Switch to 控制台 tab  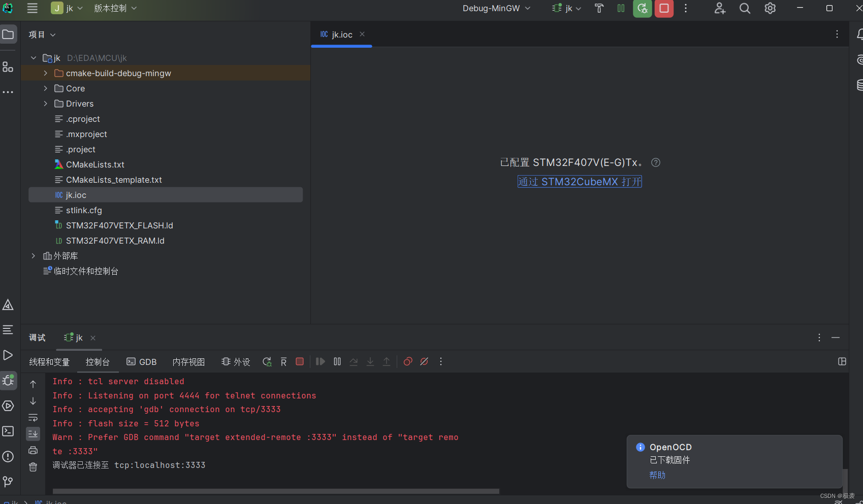pyautogui.click(x=98, y=362)
